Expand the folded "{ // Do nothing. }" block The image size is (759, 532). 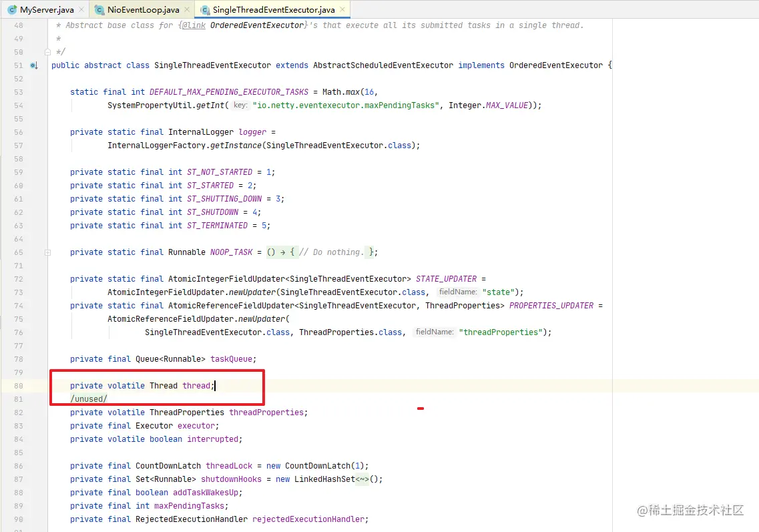click(x=332, y=252)
